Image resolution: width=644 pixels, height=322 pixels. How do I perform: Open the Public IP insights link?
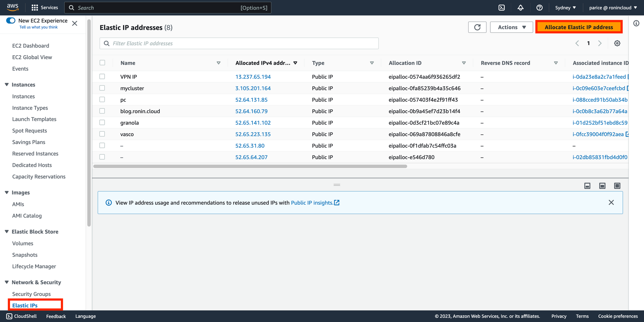click(x=315, y=203)
